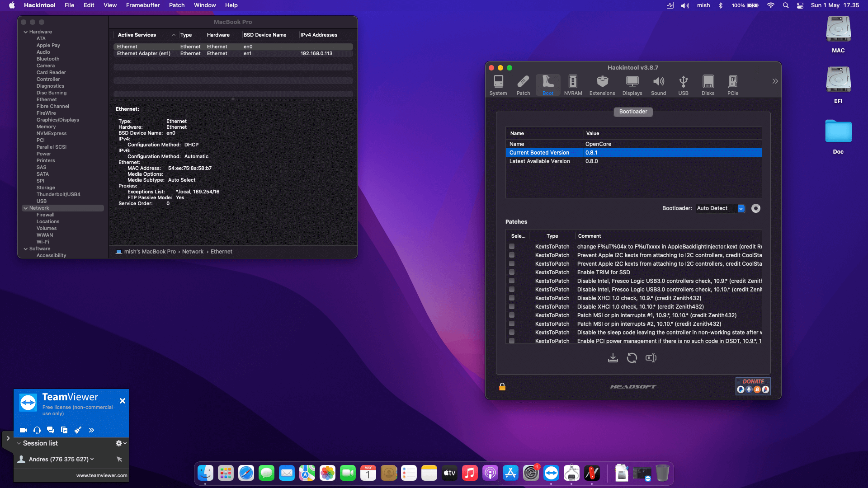
Task: Click the Donate button in Hackintool
Action: (x=753, y=386)
